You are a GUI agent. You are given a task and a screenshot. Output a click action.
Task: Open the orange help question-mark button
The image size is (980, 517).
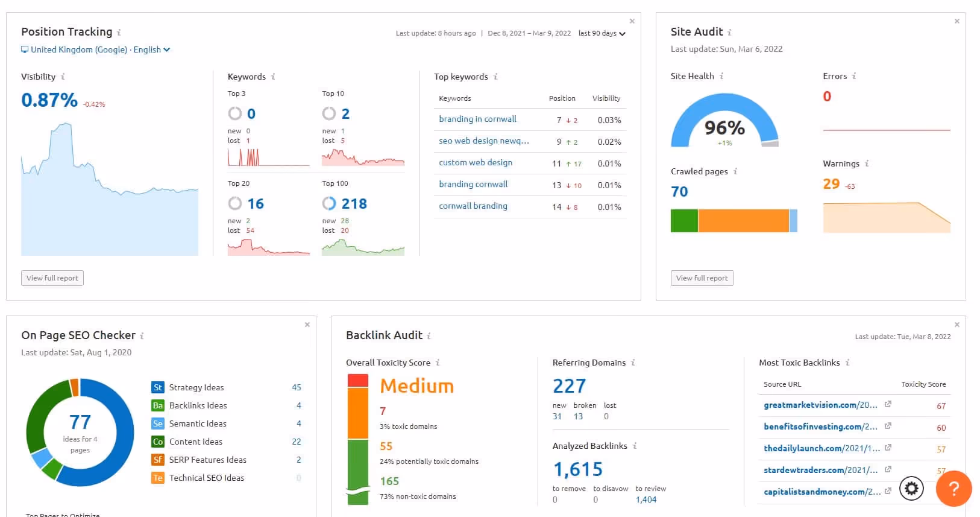[953, 488]
